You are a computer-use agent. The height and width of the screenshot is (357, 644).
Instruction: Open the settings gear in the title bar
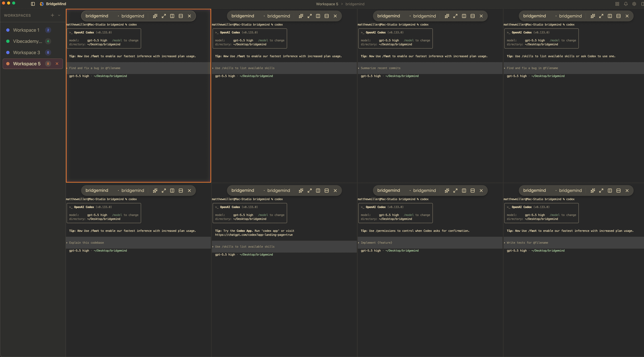(634, 4)
